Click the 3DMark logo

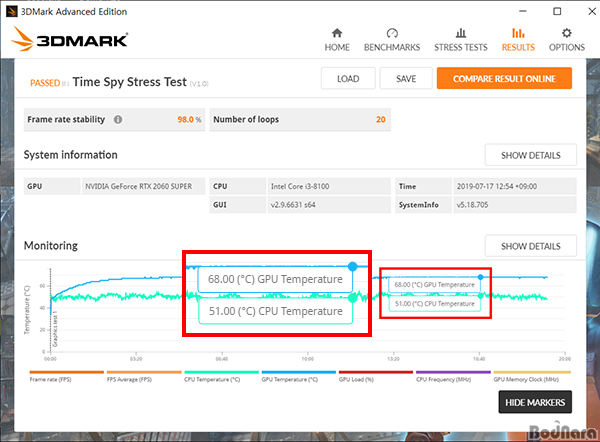[x=71, y=40]
